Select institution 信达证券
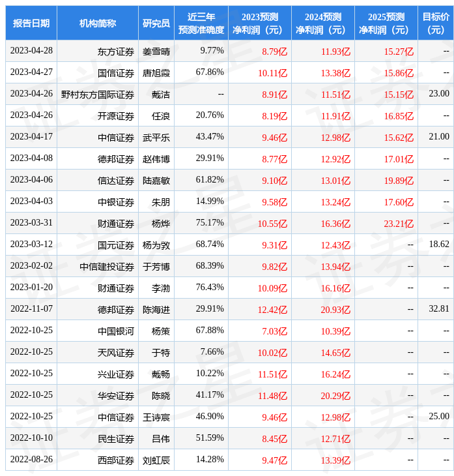 click(115, 181)
